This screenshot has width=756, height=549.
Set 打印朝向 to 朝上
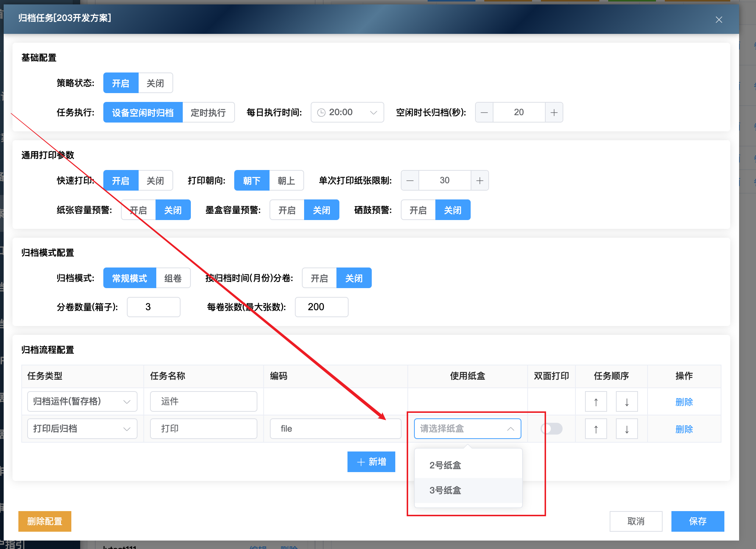tap(286, 181)
